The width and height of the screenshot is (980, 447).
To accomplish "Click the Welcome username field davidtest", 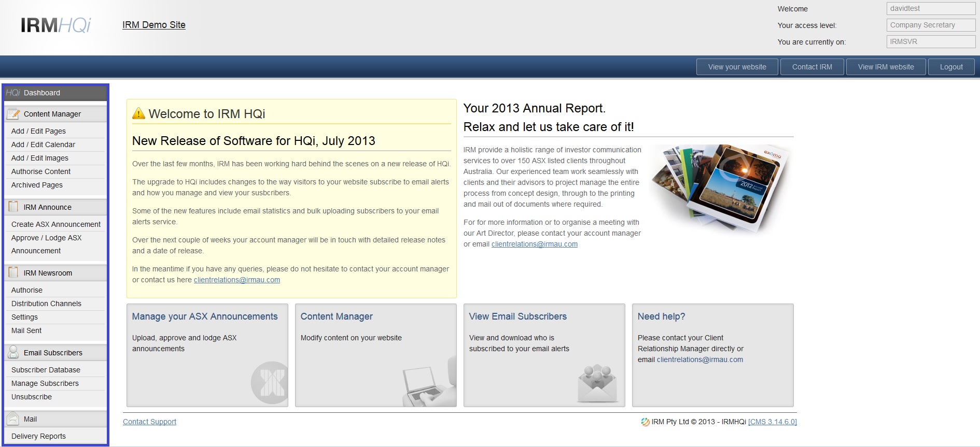I will [931, 8].
